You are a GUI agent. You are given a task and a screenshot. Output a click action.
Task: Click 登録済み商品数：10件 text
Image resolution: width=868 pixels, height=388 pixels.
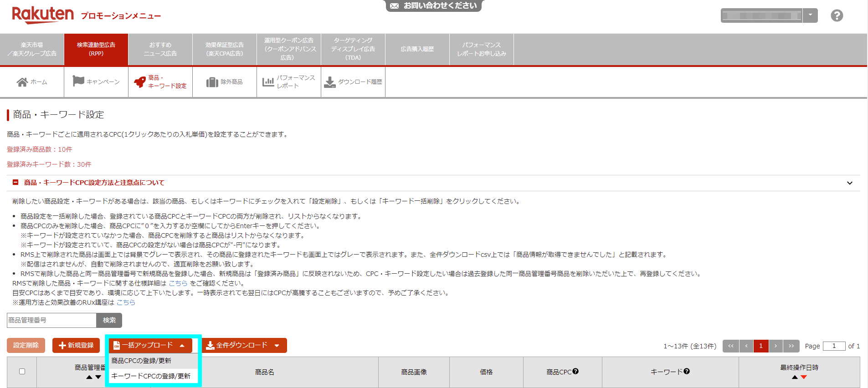click(x=40, y=149)
